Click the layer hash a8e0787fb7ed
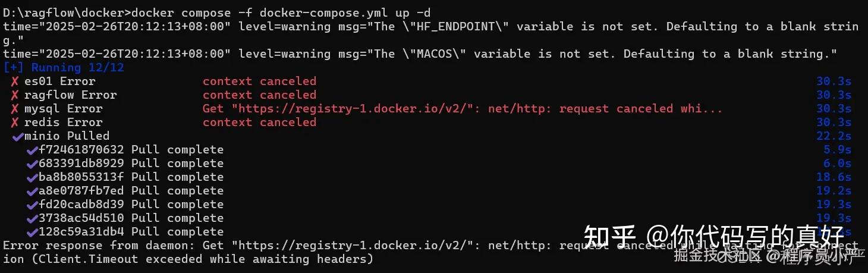The image size is (868, 273). point(81,191)
